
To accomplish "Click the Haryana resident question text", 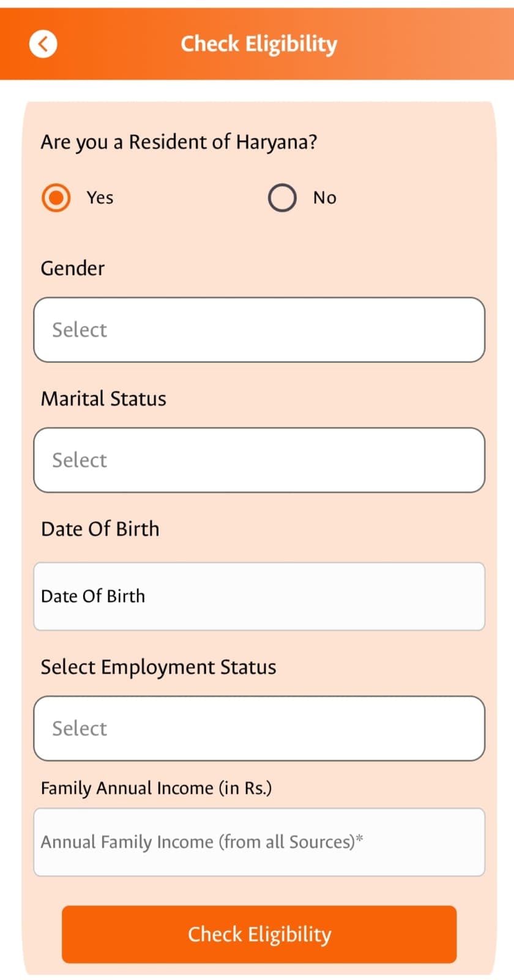I will [179, 141].
